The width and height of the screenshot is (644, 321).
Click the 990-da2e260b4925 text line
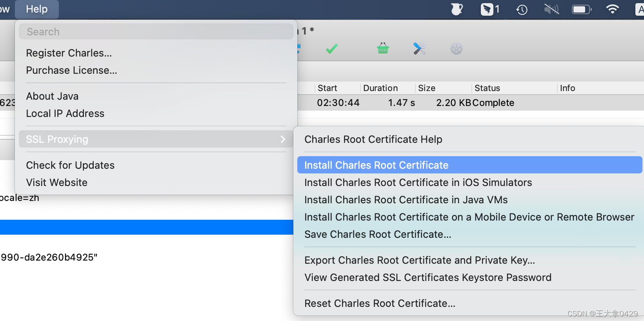coord(49,257)
